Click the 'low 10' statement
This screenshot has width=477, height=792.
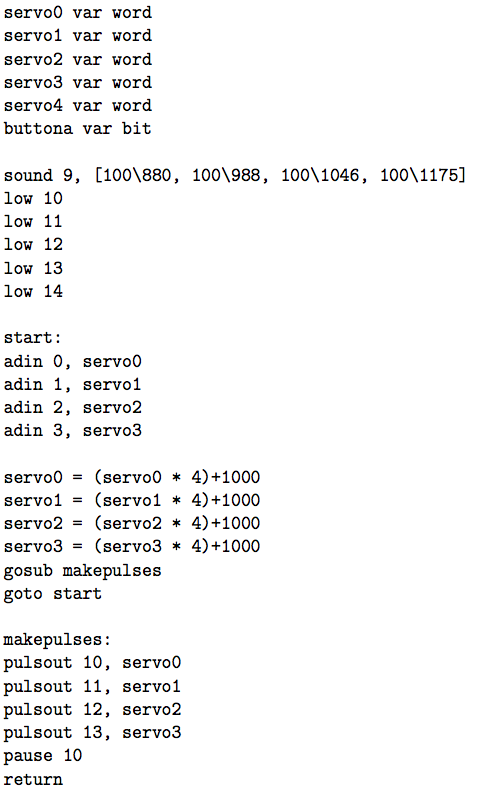coord(33,198)
